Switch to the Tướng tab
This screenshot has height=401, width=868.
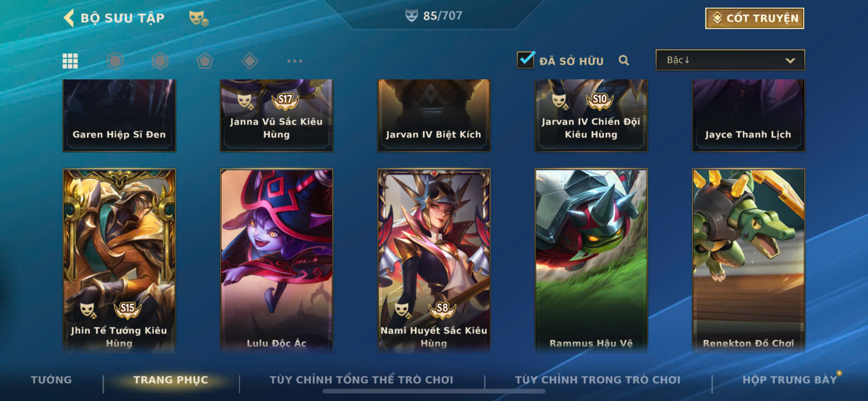coord(51,380)
